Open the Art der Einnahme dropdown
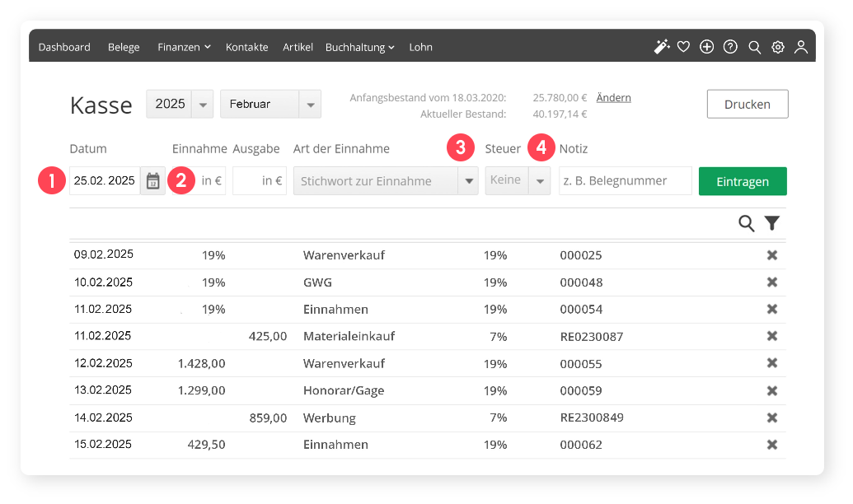Screen dimensions: 853x504 468,181
